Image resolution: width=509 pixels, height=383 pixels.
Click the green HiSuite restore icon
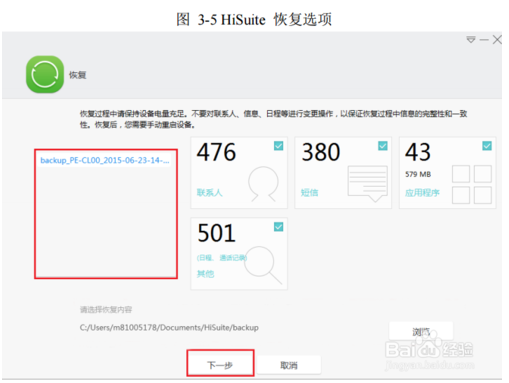pos(45,74)
